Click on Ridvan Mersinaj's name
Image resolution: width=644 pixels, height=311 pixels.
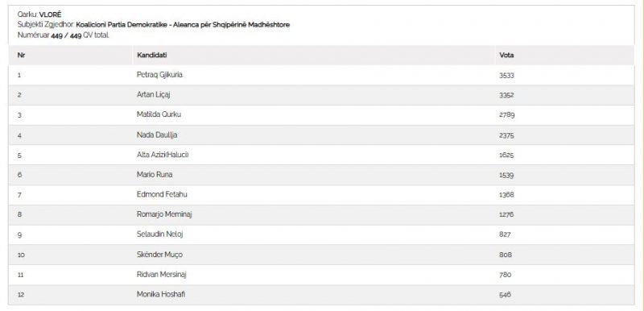click(x=162, y=275)
